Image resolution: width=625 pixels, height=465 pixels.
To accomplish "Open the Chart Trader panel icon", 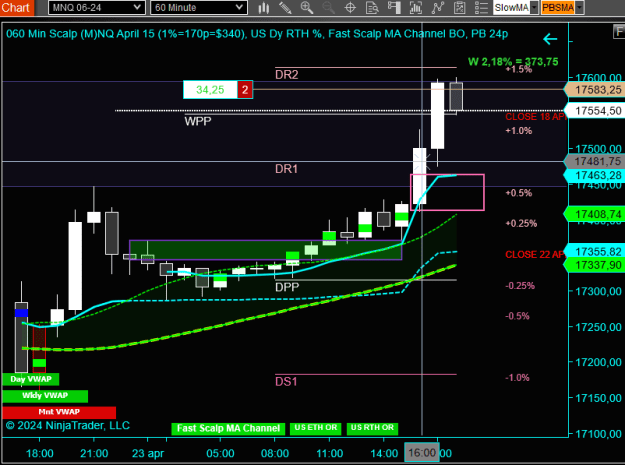I will click(394, 8).
